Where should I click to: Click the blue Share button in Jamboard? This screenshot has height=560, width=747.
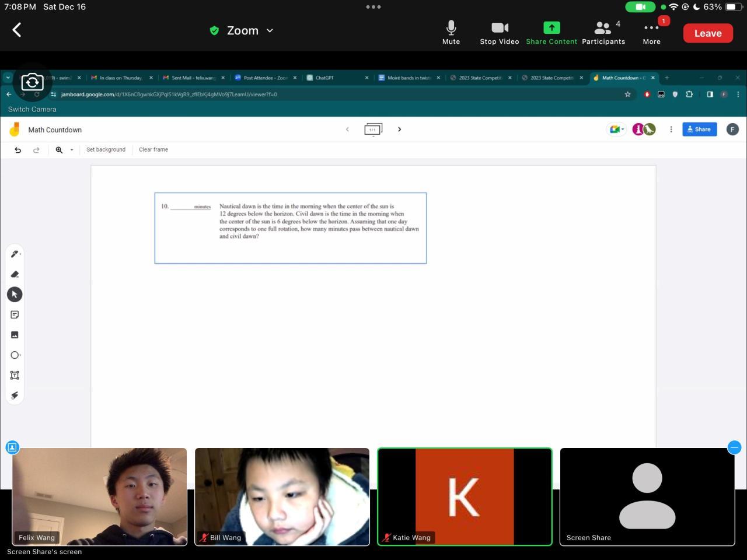700,129
